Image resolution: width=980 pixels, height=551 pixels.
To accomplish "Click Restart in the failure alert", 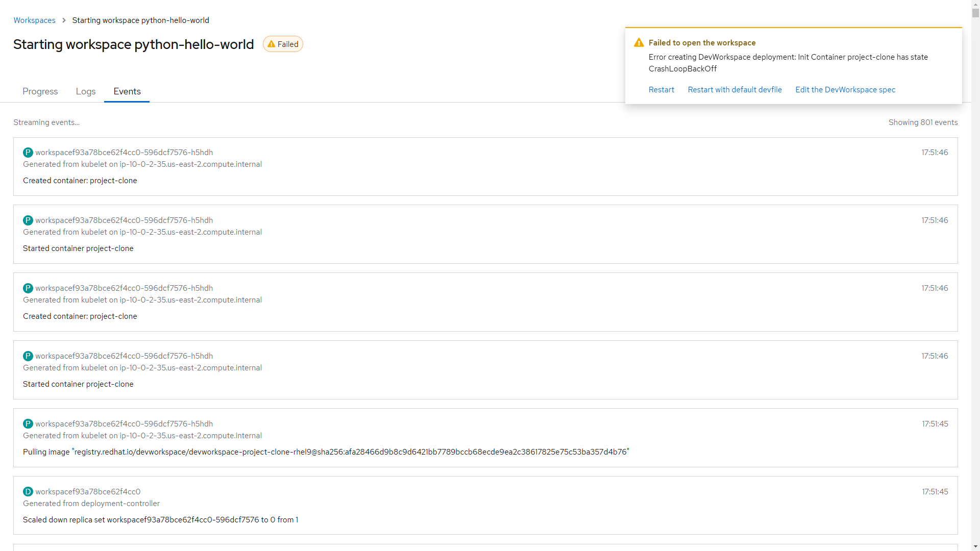I will coord(661,90).
